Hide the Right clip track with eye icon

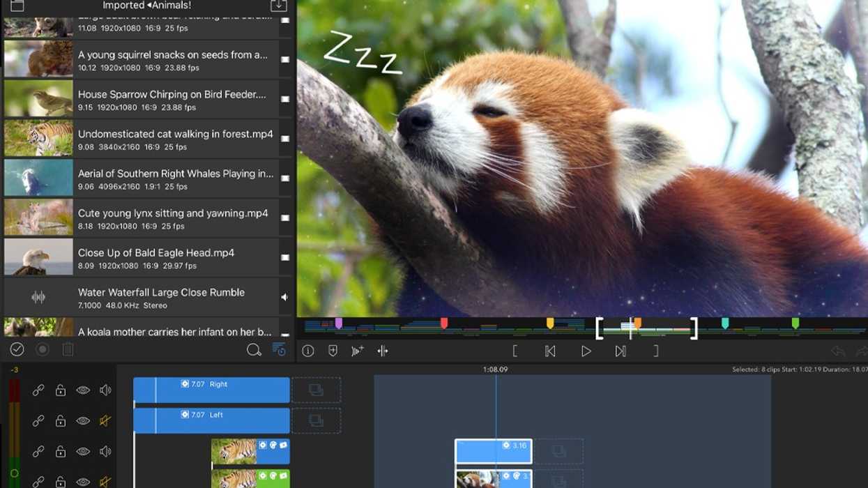83,390
